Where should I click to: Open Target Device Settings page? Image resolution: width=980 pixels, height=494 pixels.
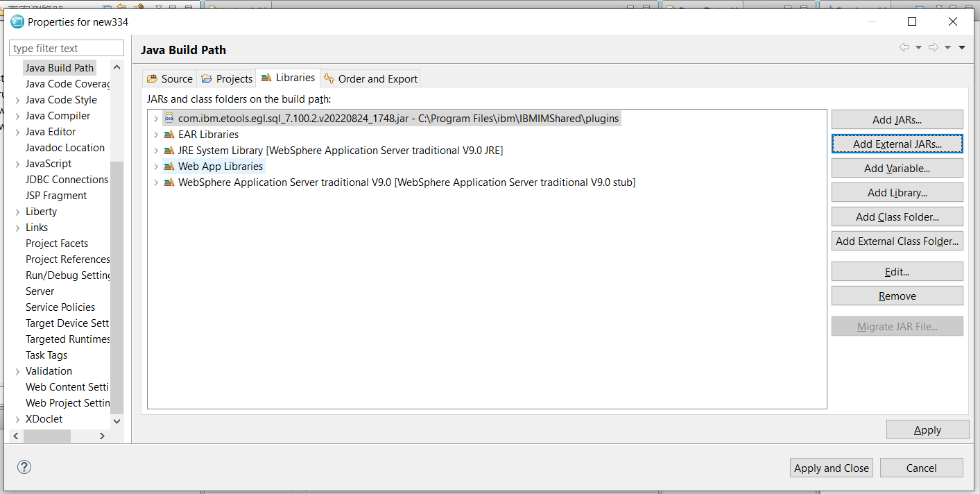tap(67, 323)
